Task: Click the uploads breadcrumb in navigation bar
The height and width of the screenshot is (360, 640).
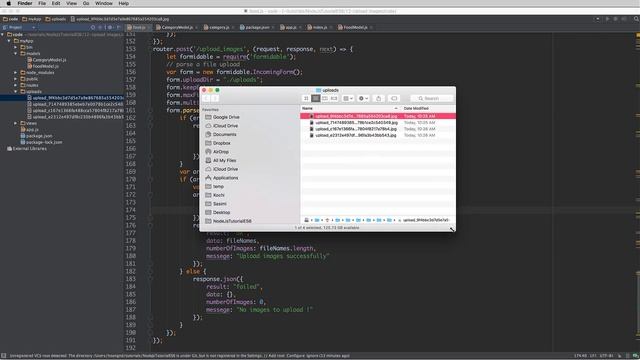Action: [x=56, y=19]
